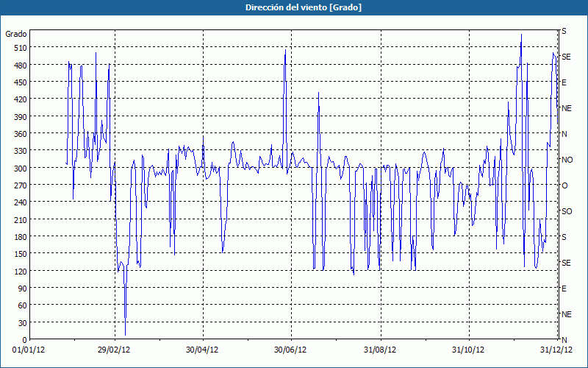Select the 'O' compass direction label

(x=564, y=186)
